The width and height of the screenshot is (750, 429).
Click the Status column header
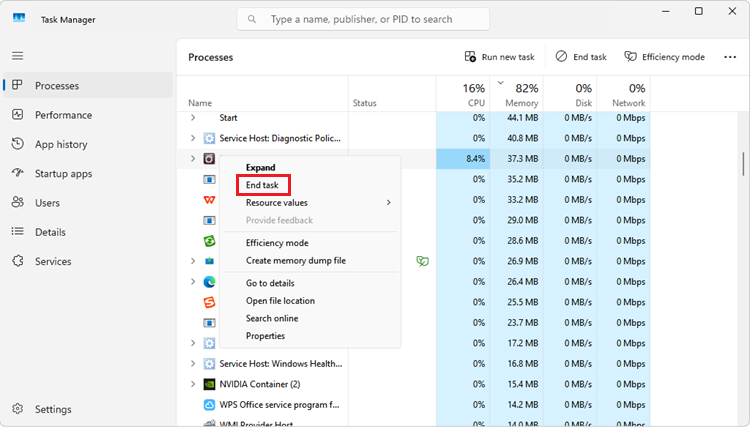click(392, 94)
